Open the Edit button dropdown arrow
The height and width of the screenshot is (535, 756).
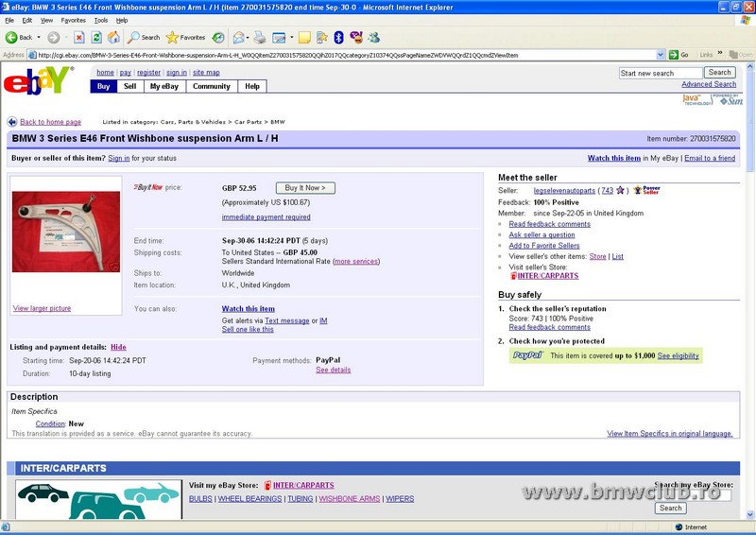pyautogui.click(x=291, y=37)
